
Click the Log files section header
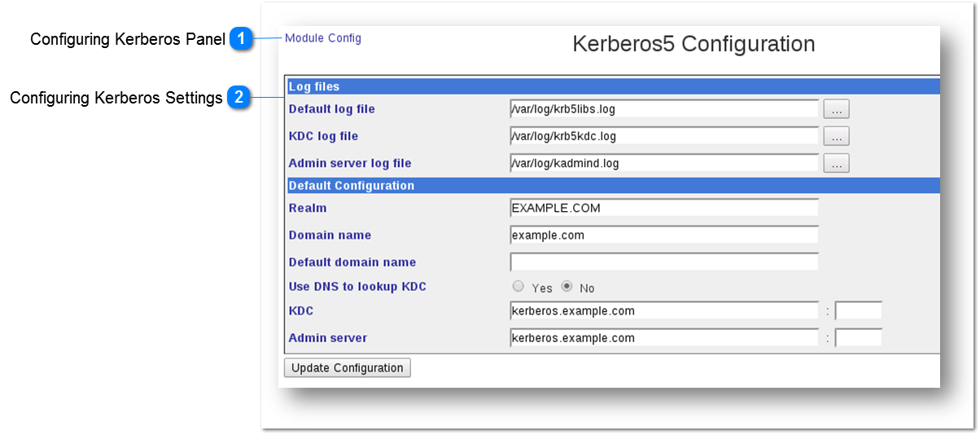coord(613,86)
